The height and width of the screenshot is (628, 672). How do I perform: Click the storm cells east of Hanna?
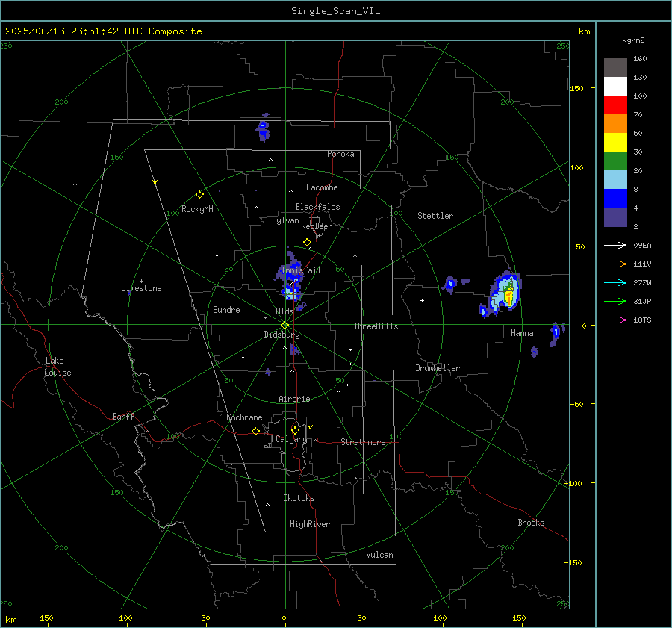click(x=557, y=334)
